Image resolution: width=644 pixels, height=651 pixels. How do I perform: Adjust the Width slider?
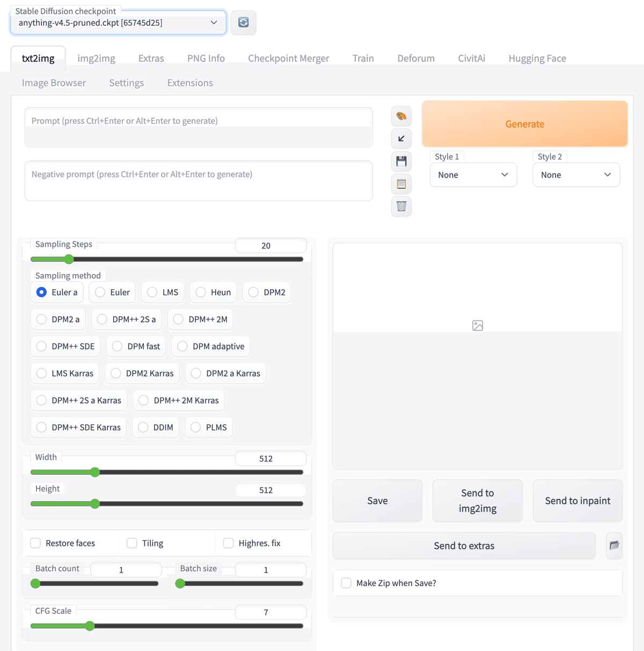167,472
